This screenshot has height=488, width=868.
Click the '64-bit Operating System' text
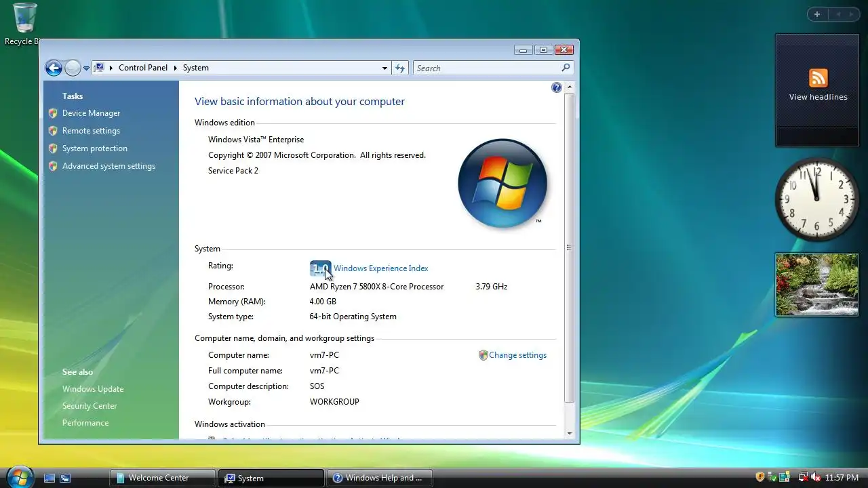coord(353,317)
